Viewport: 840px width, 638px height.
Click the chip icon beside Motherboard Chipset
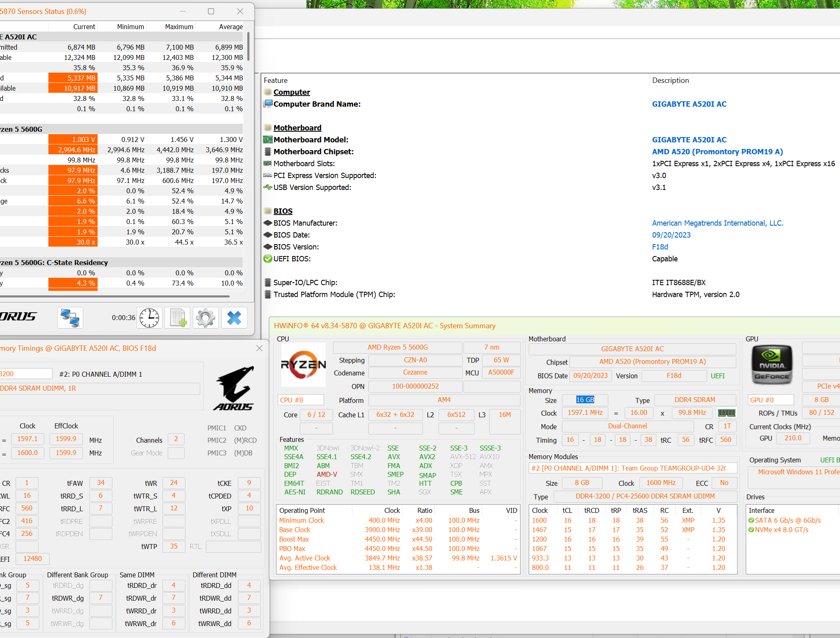pyautogui.click(x=268, y=151)
